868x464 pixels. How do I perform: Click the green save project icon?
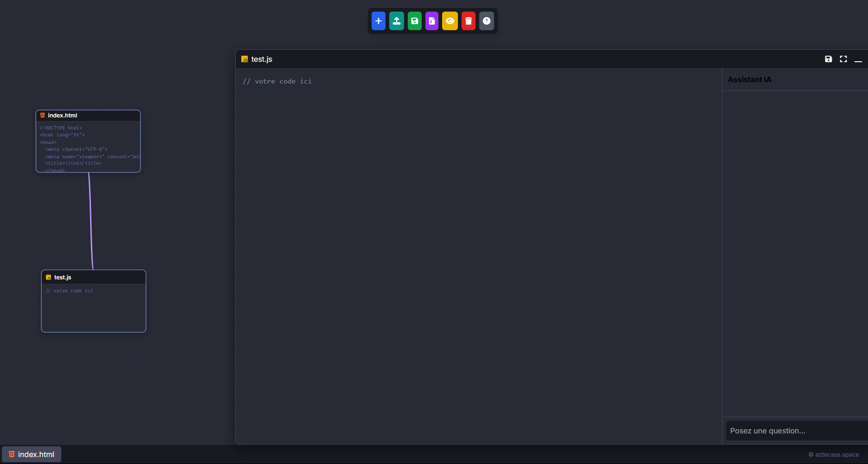pos(414,21)
